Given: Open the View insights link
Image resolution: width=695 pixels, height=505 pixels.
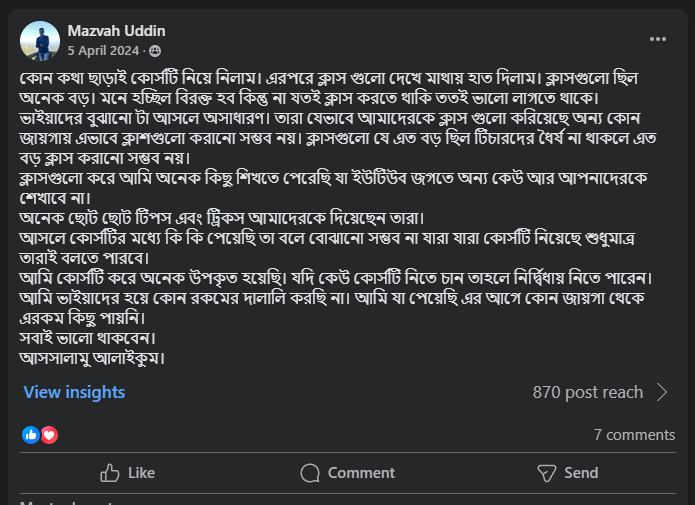Looking at the screenshot, I should pyautogui.click(x=74, y=392).
